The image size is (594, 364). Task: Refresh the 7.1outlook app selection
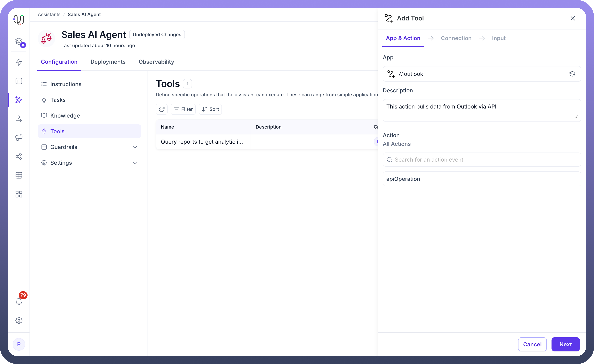(572, 74)
